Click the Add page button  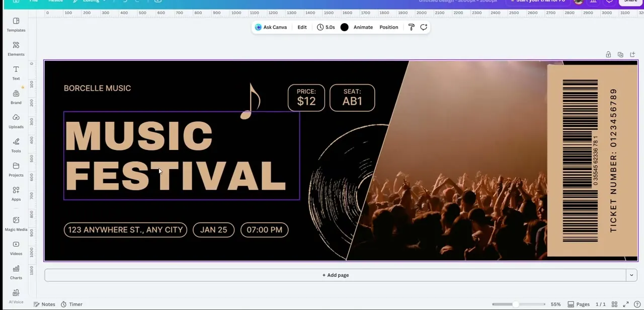click(335, 275)
